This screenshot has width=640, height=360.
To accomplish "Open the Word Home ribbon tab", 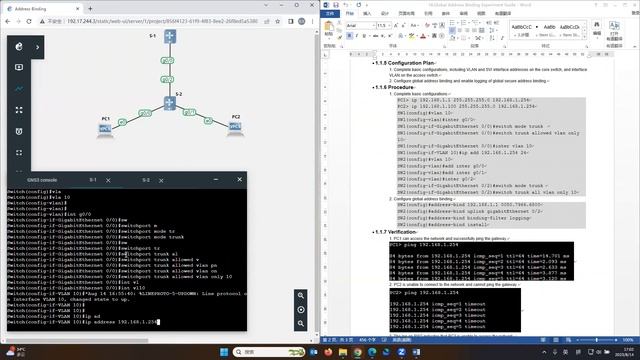I will click(x=350, y=13).
